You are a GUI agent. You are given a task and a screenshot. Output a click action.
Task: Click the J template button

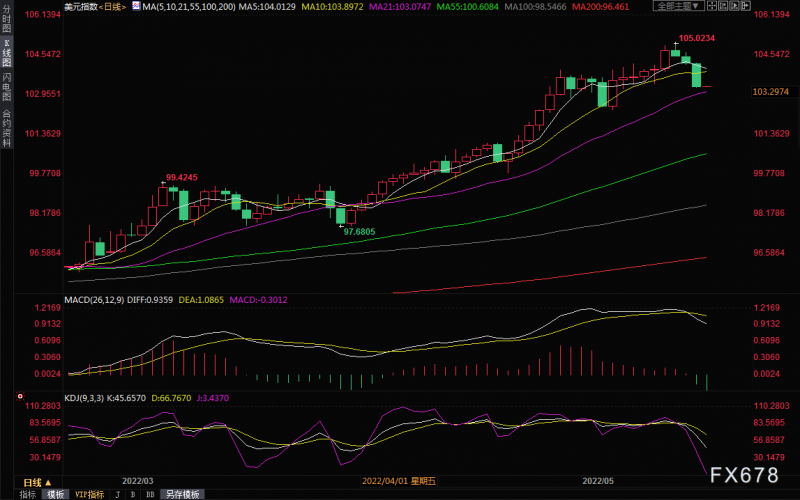pos(118,494)
